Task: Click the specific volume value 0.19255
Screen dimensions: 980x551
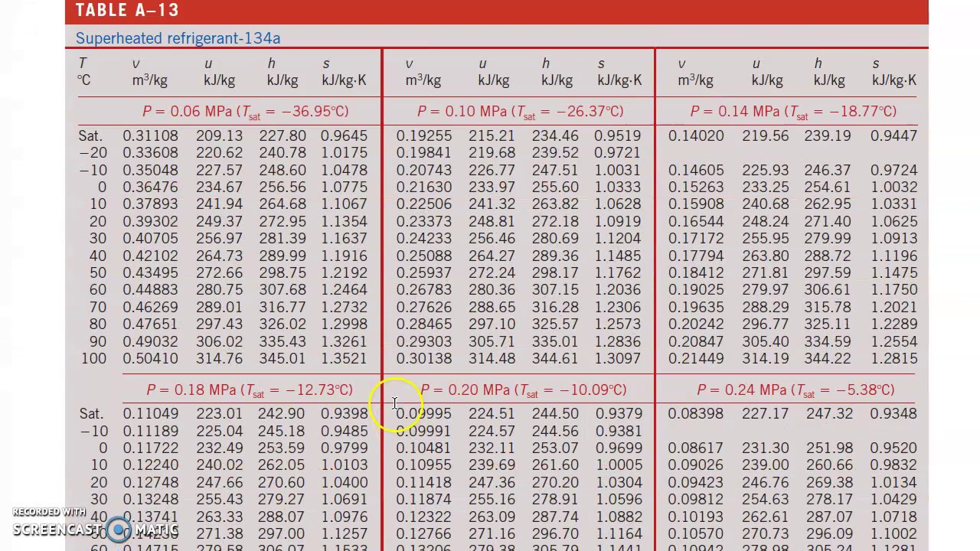Action: pos(423,136)
